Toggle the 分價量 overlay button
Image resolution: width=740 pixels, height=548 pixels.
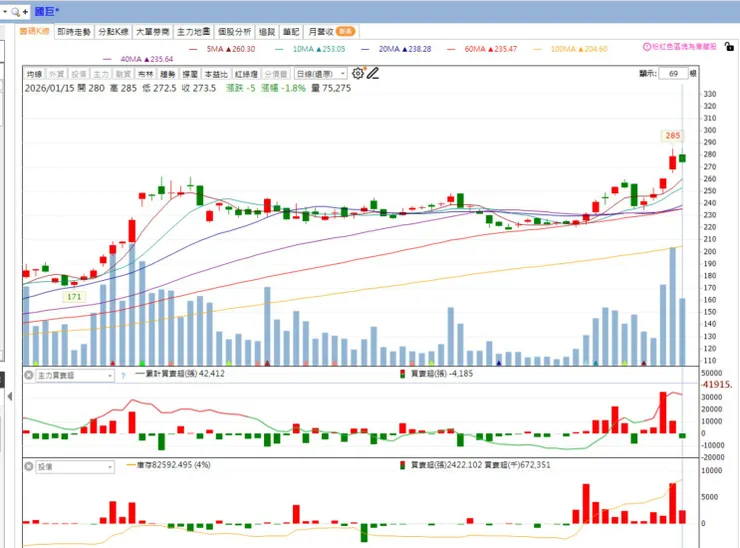[x=276, y=74]
